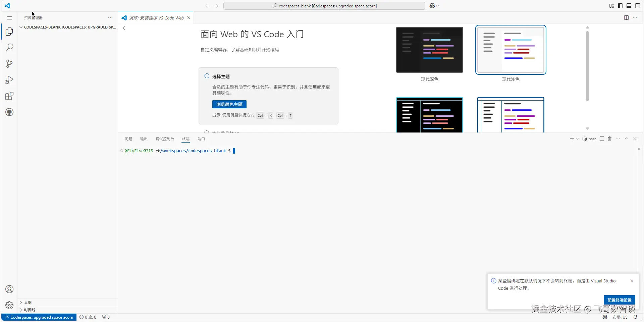Open the Source Control view
The width and height of the screenshot is (644, 322).
[x=9, y=64]
